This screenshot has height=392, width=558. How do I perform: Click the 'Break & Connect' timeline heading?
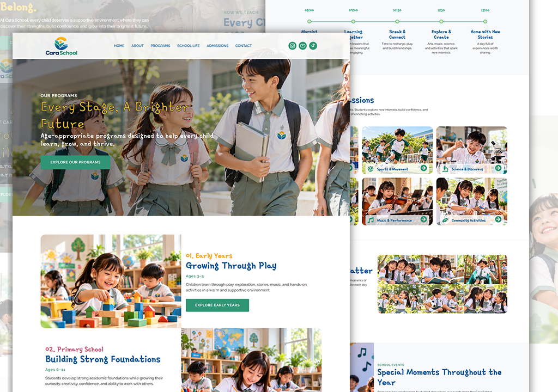397,34
